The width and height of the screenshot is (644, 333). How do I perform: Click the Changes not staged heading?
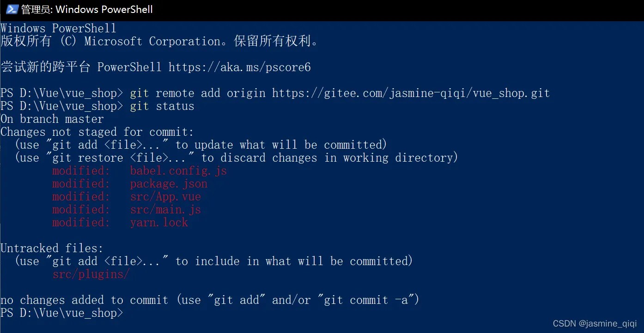tap(97, 132)
